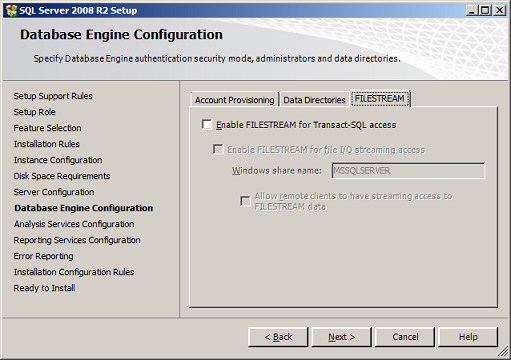Viewport: 511px width, 360px height.
Task: Click Ready to Install step
Action: [44, 288]
